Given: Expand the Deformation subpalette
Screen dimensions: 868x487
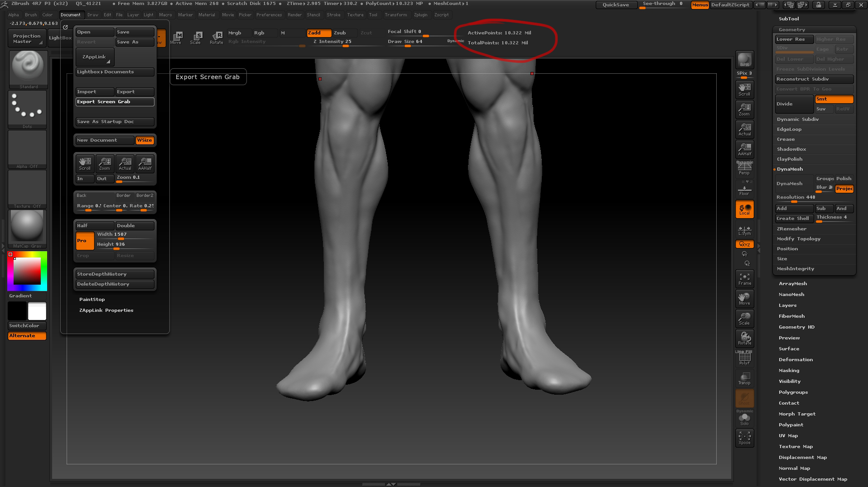Looking at the screenshot, I should (796, 360).
